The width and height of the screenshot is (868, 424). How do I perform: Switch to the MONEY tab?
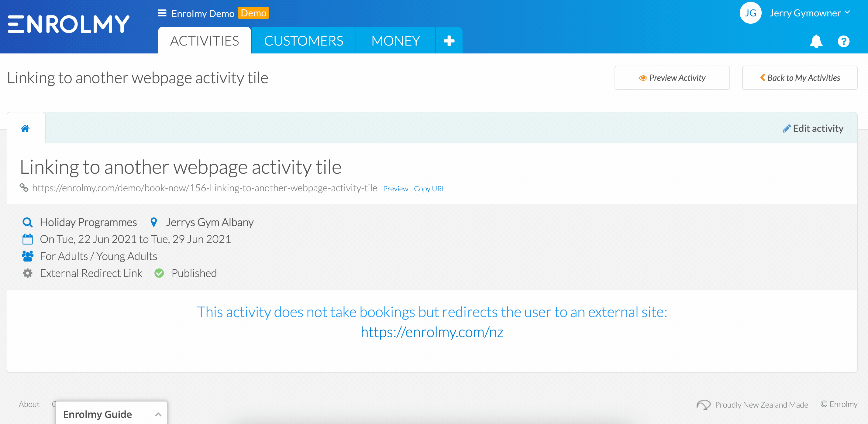(x=395, y=41)
